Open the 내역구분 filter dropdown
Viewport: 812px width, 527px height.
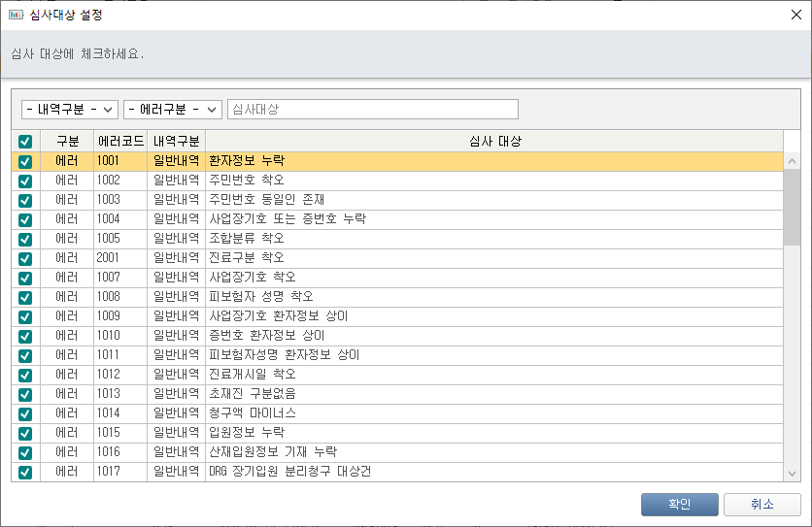[70, 109]
